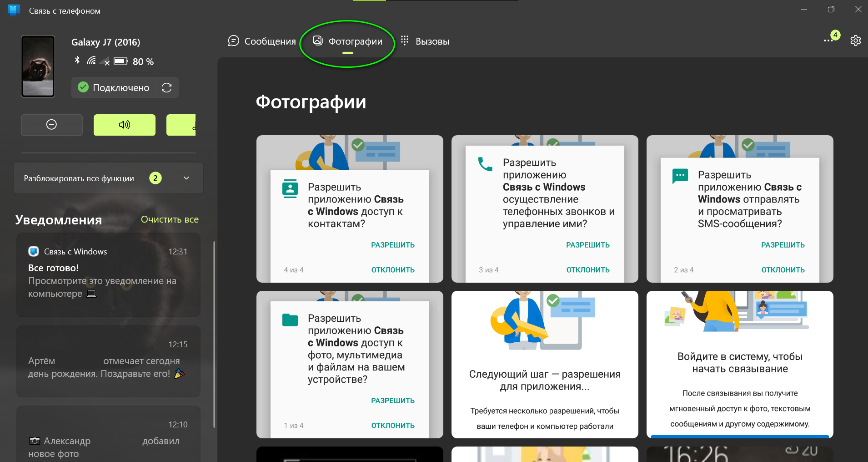Switch to the Фотографии tab

tap(348, 41)
